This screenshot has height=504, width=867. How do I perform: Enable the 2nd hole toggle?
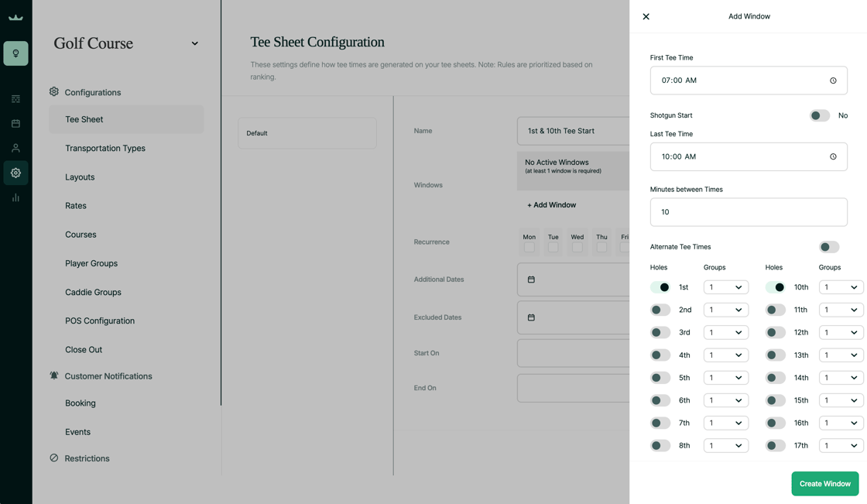(660, 310)
